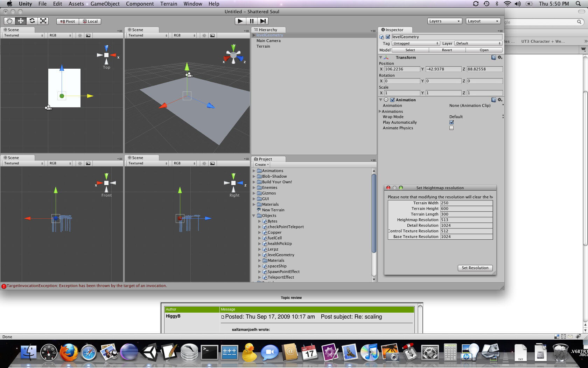This screenshot has height=368, width=588.
Task: Open Firefox from the dock
Action: pos(69,352)
